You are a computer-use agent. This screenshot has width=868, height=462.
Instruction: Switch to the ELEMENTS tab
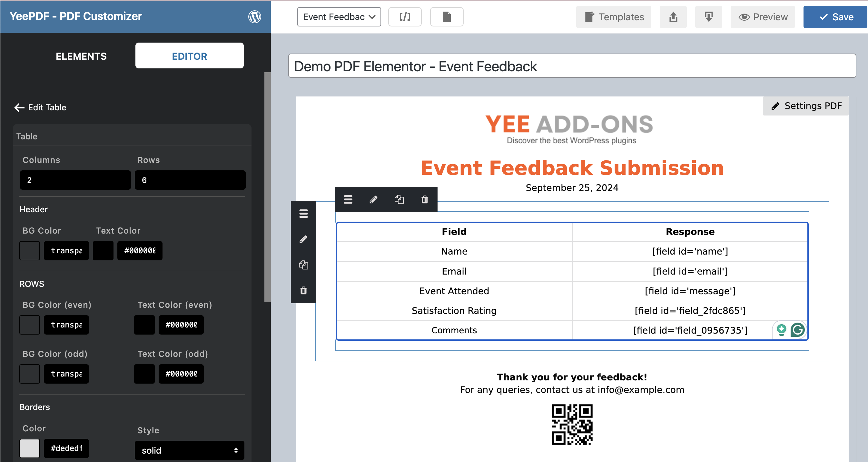pyautogui.click(x=81, y=56)
